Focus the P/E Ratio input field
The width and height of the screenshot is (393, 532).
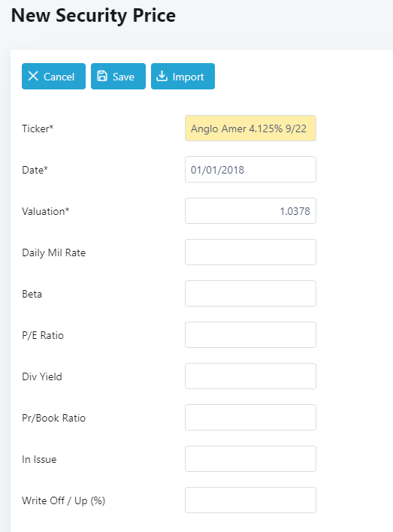250,335
